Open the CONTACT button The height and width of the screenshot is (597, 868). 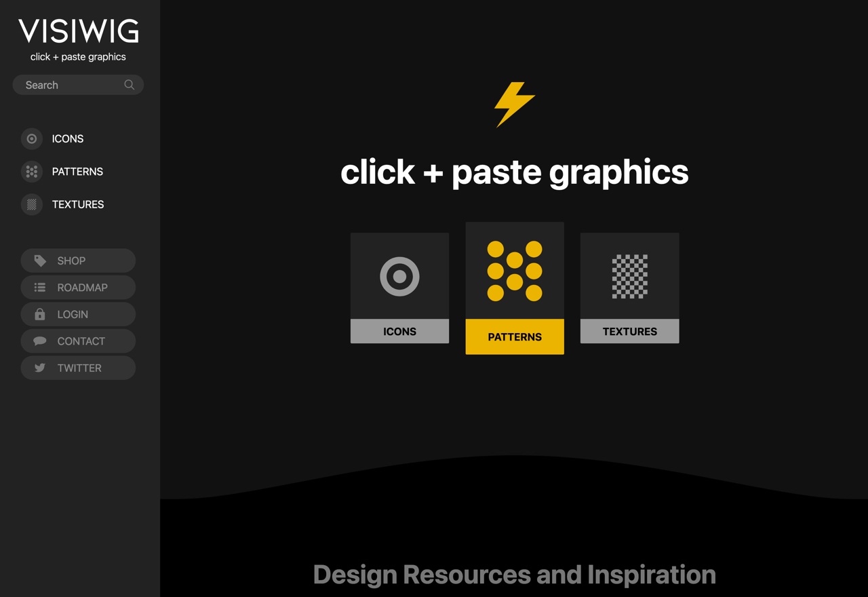point(78,341)
